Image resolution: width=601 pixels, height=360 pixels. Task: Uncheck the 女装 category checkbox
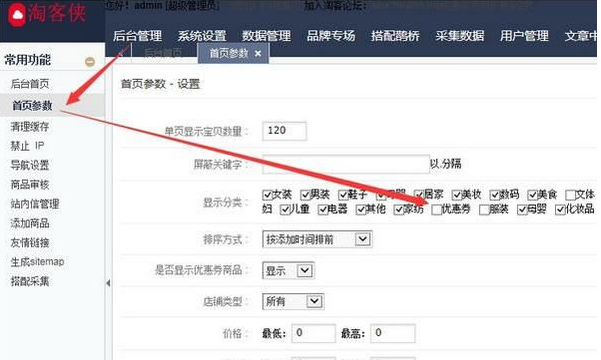pos(268,195)
